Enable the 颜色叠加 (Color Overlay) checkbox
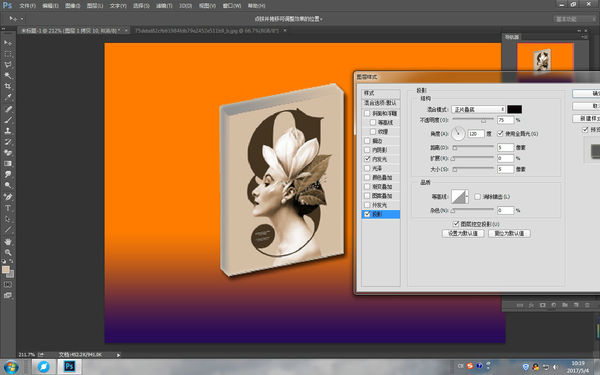 pyautogui.click(x=367, y=178)
